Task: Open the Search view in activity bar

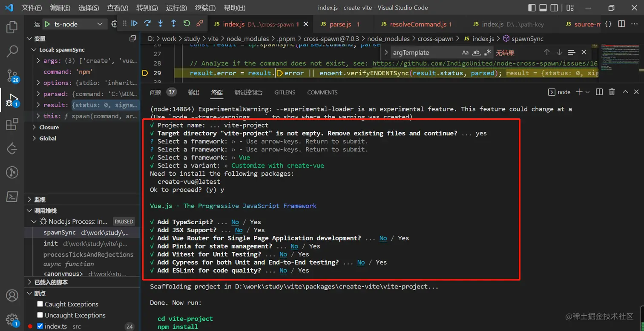Action: pos(12,51)
